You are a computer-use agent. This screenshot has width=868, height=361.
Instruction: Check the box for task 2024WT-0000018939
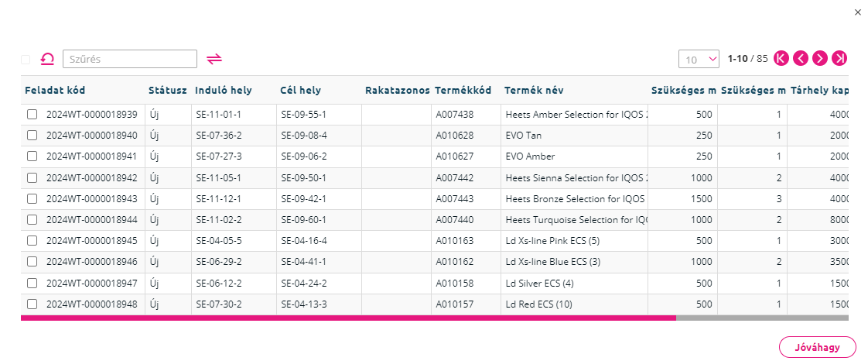coord(32,114)
